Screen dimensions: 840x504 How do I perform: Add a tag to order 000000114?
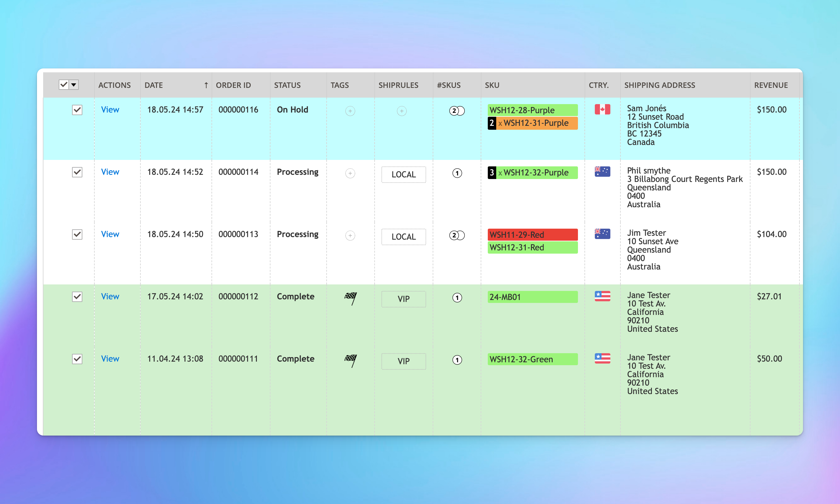pyautogui.click(x=350, y=173)
